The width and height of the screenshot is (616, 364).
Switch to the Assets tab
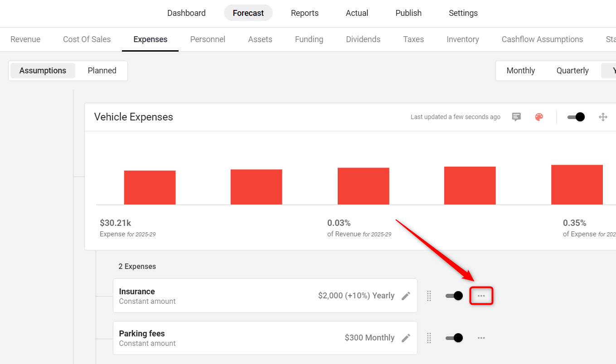[260, 39]
